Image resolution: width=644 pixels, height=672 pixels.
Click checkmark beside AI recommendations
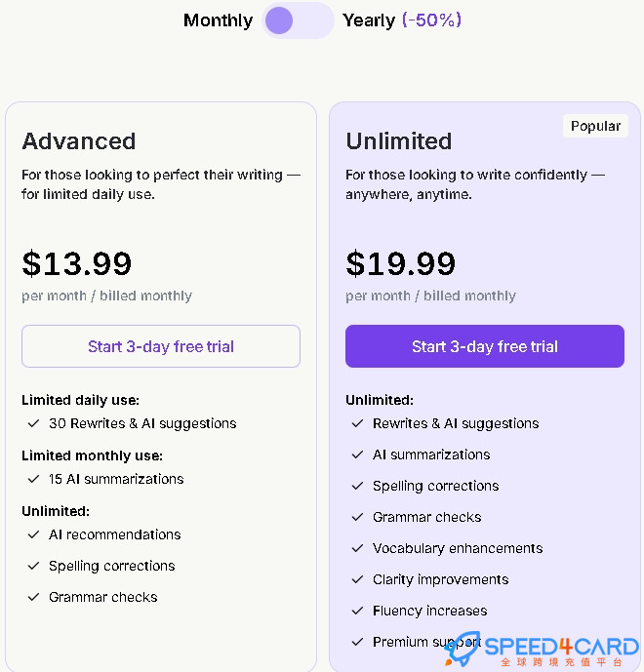point(33,534)
